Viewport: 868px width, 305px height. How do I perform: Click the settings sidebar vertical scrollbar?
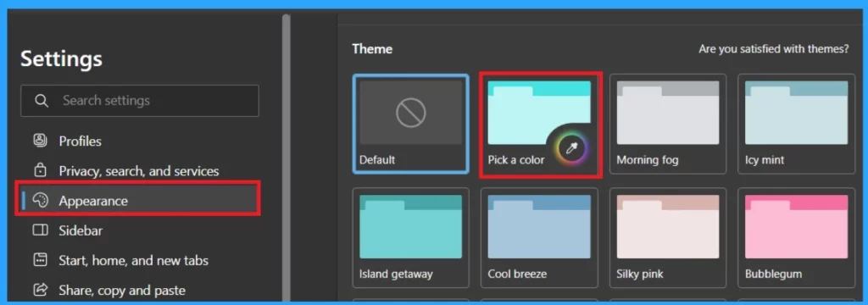(287, 158)
